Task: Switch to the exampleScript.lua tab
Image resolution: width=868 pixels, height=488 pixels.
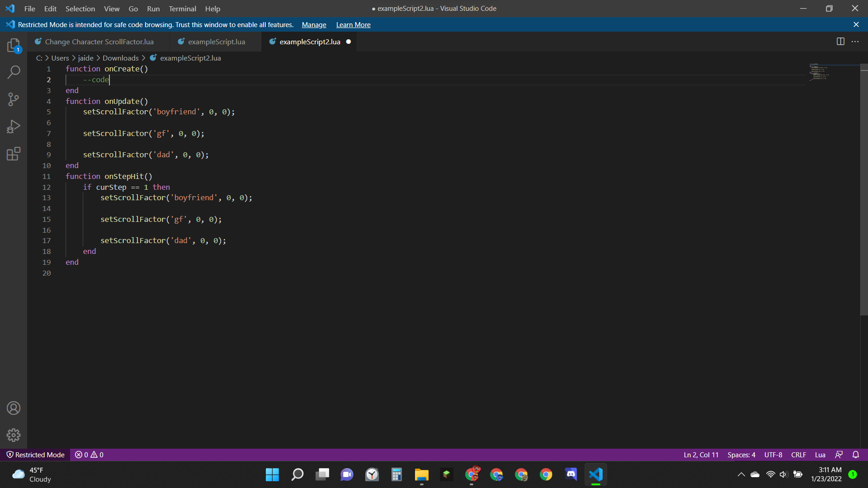Action: pos(216,41)
